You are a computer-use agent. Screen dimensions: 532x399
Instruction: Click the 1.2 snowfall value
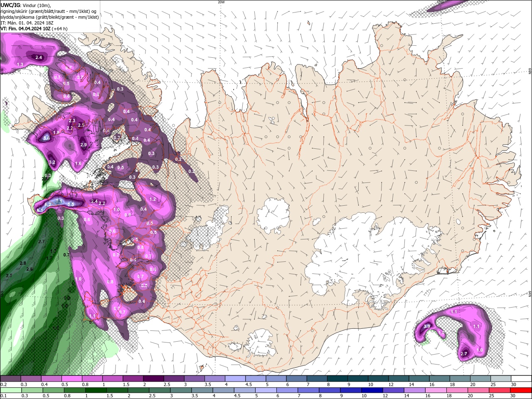point(153,199)
